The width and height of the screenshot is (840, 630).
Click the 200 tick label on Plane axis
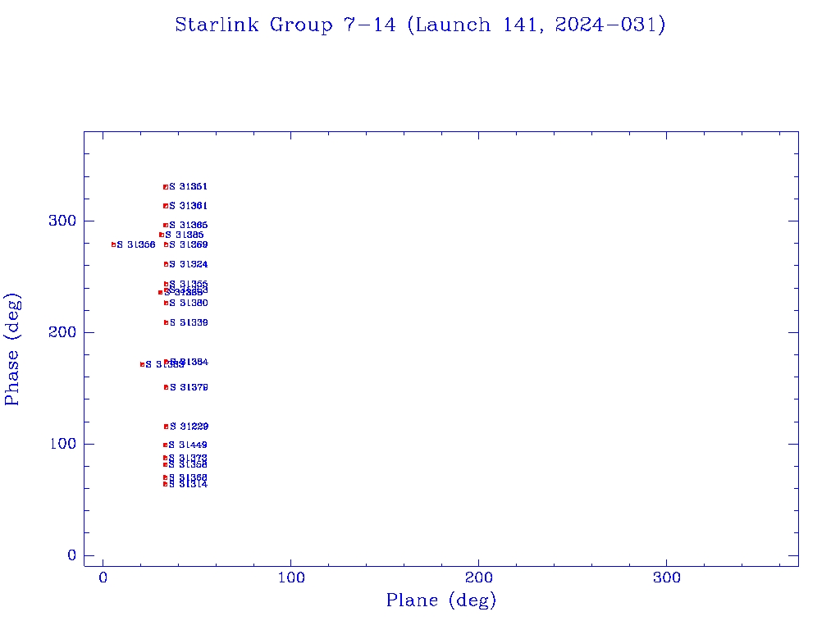[x=478, y=578]
